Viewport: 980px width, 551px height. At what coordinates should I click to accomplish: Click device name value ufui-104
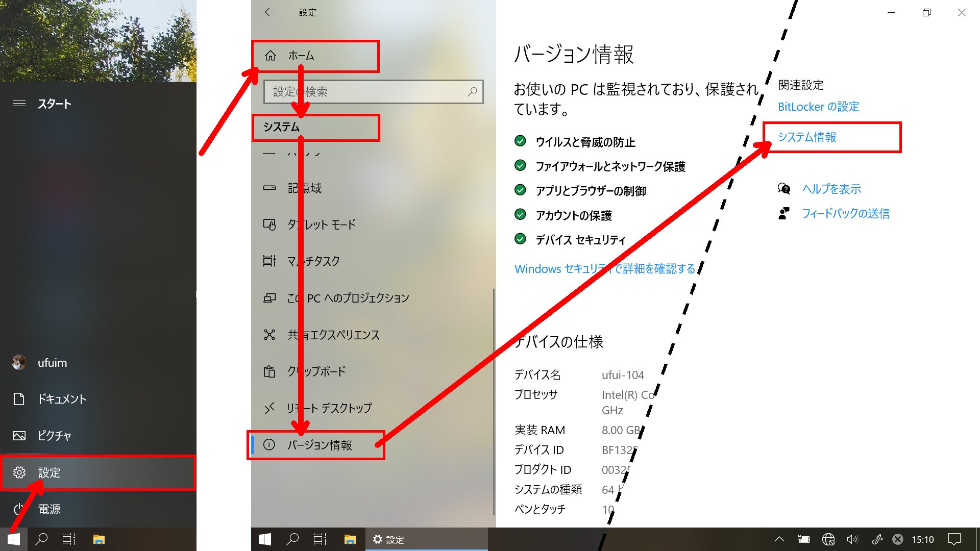click(x=623, y=375)
